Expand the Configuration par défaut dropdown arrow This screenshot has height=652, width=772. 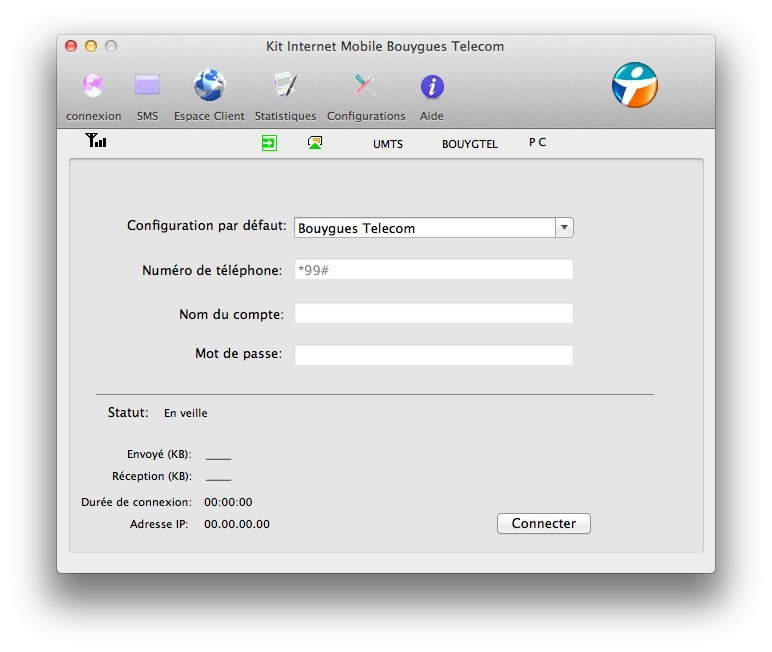click(564, 228)
